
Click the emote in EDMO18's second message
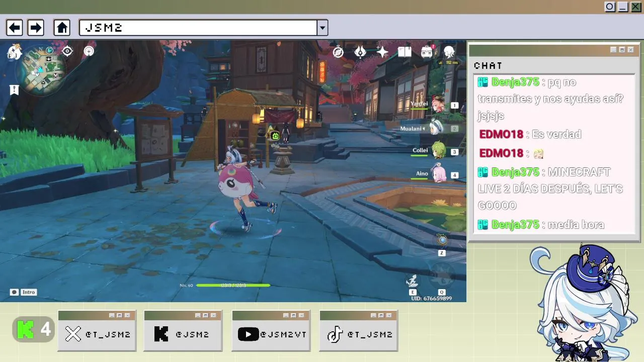(x=538, y=153)
